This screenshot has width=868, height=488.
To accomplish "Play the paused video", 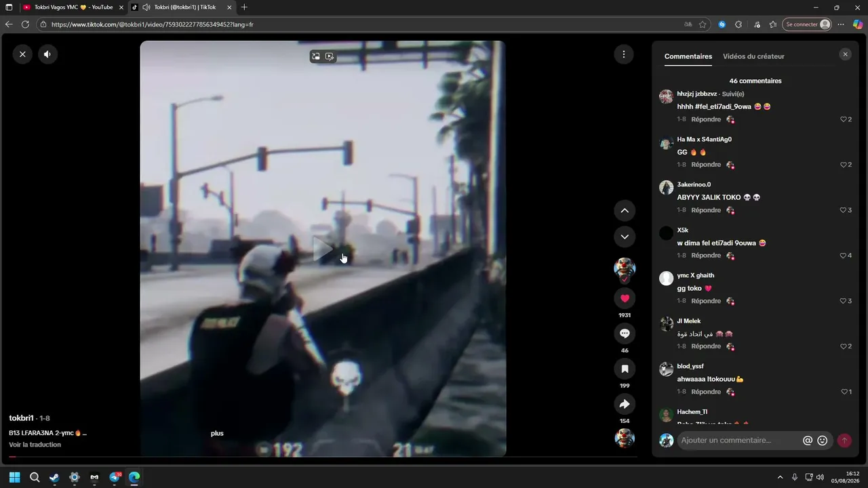I will [x=323, y=249].
